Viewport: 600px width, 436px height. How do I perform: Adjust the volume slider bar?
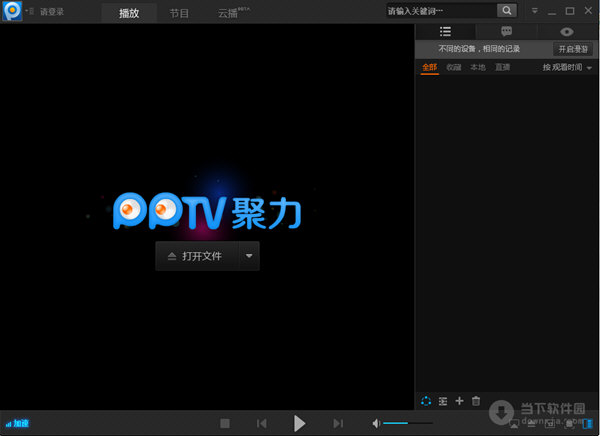click(408, 423)
